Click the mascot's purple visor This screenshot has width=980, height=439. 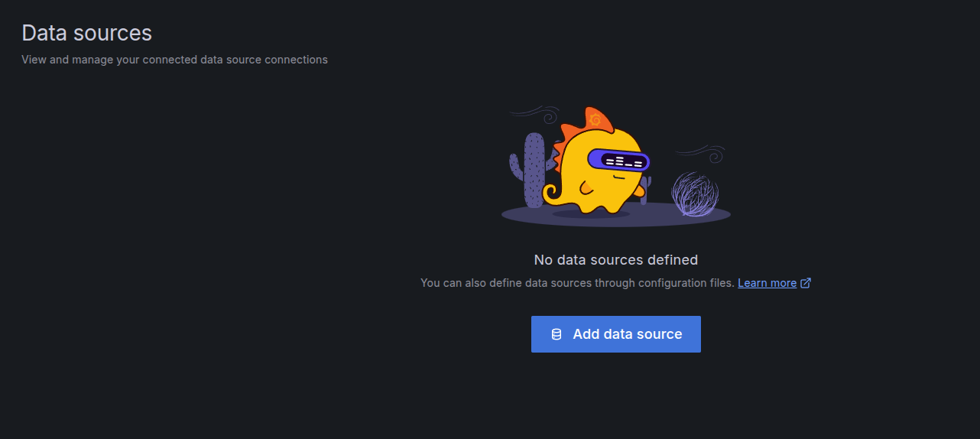pos(619,161)
